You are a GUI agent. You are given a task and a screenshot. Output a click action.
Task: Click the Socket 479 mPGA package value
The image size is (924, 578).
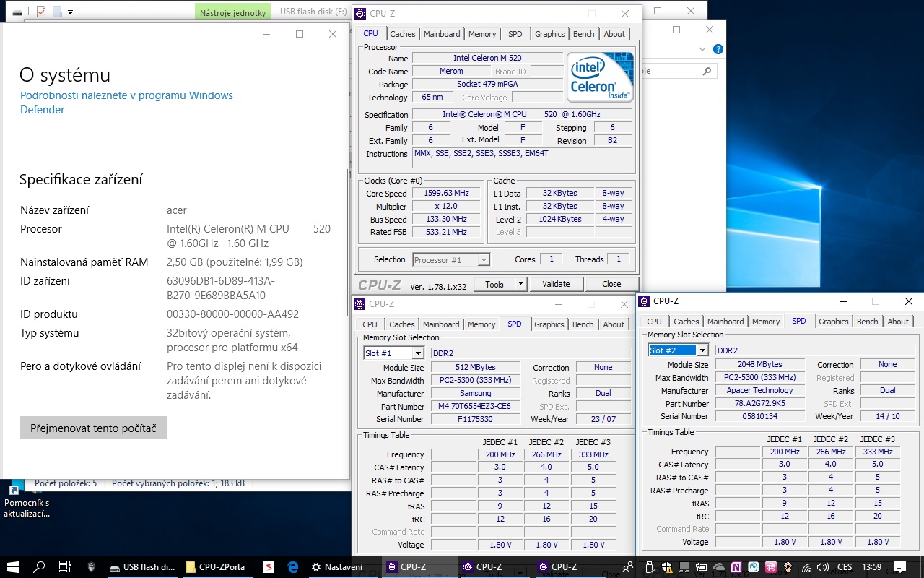[x=487, y=84]
